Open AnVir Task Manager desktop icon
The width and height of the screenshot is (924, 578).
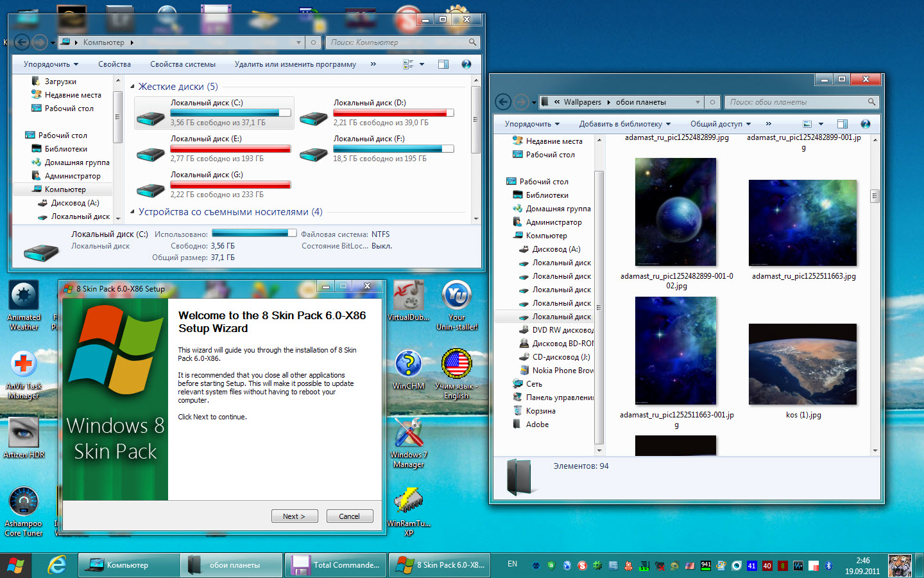point(24,374)
